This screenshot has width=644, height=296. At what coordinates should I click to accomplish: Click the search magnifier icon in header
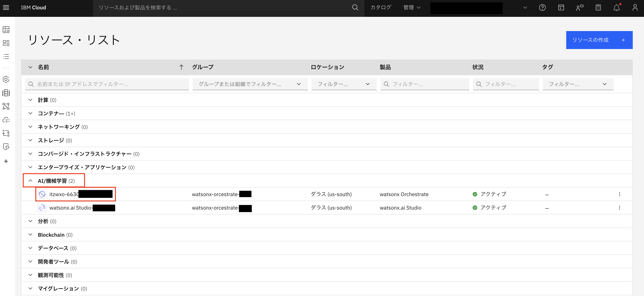point(355,7)
